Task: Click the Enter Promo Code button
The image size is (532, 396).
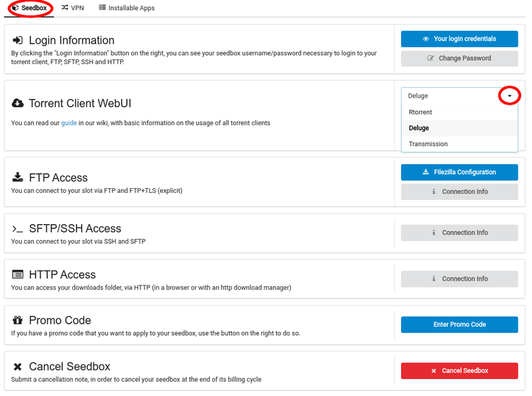Action: pyautogui.click(x=460, y=324)
